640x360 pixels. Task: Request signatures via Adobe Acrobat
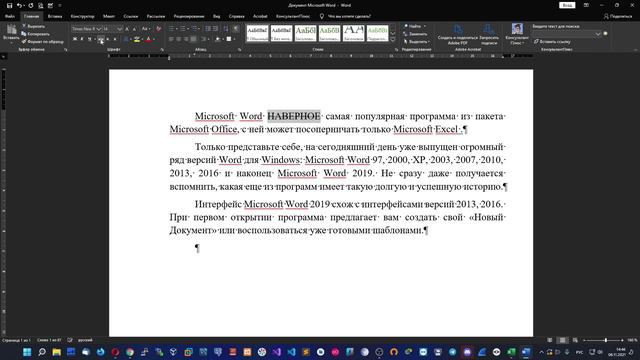(x=489, y=34)
